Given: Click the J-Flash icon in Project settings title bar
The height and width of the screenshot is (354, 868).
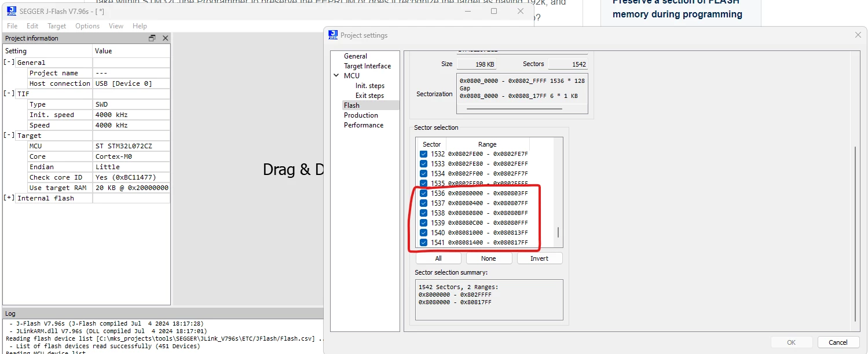Looking at the screenshot, I should pos(333,35).
